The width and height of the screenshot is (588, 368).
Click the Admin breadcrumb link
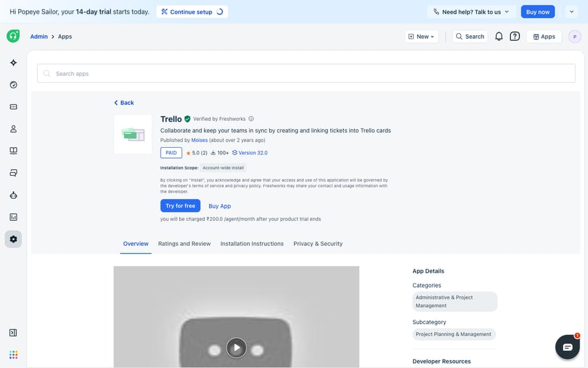pos(39,37)
